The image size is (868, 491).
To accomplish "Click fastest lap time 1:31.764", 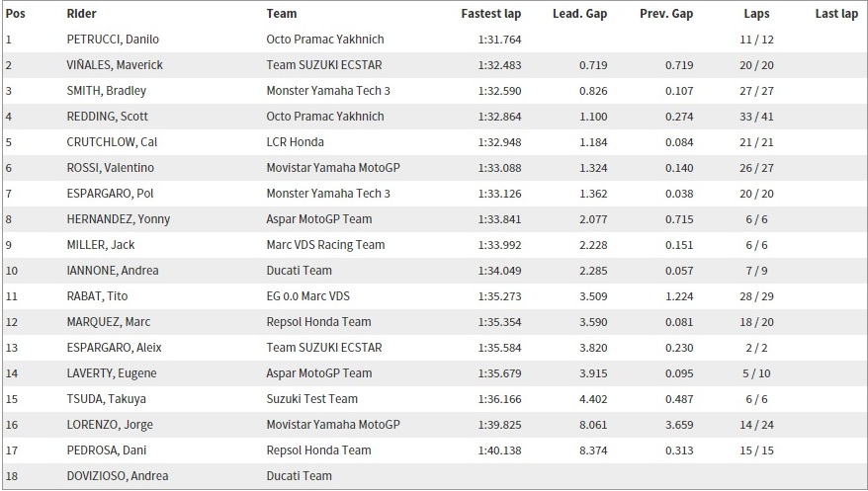I will tap(500, 40).
